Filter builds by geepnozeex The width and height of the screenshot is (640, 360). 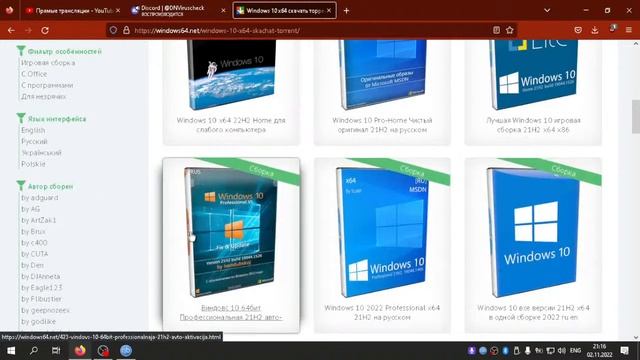[x=45, y=310]
